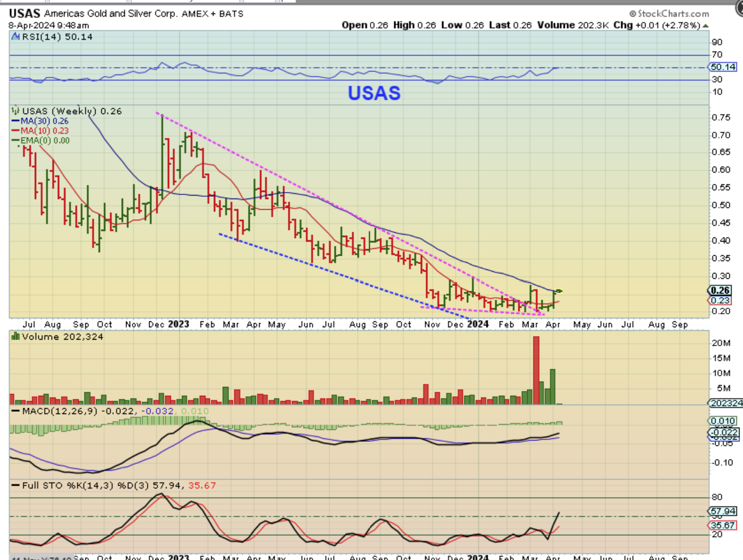Click the black 0.26 last-price tag on price axis
The image size is (743, 560).
[720, 290]
